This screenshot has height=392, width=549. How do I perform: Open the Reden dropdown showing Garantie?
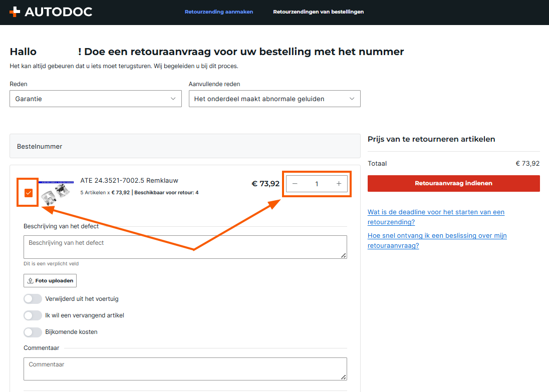(95, 99)
